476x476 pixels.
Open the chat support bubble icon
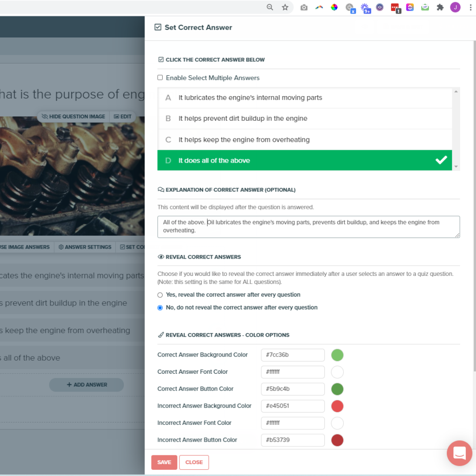coord(459,453)
